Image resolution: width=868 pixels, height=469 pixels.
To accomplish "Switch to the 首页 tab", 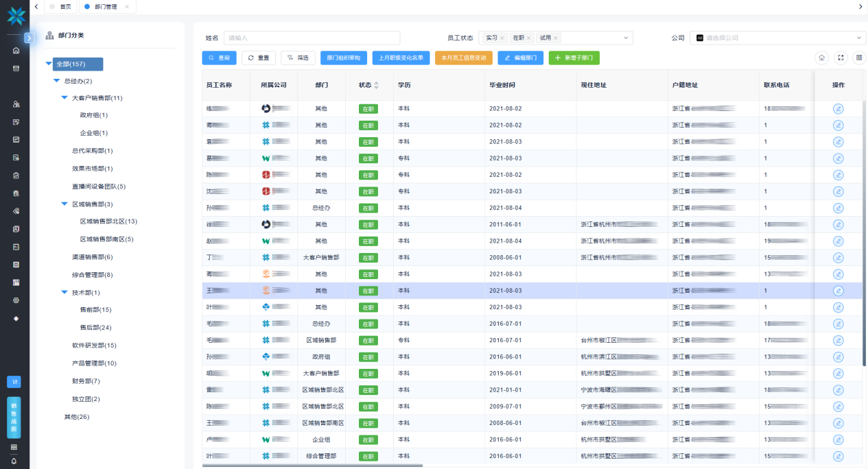I will (60, 6).
